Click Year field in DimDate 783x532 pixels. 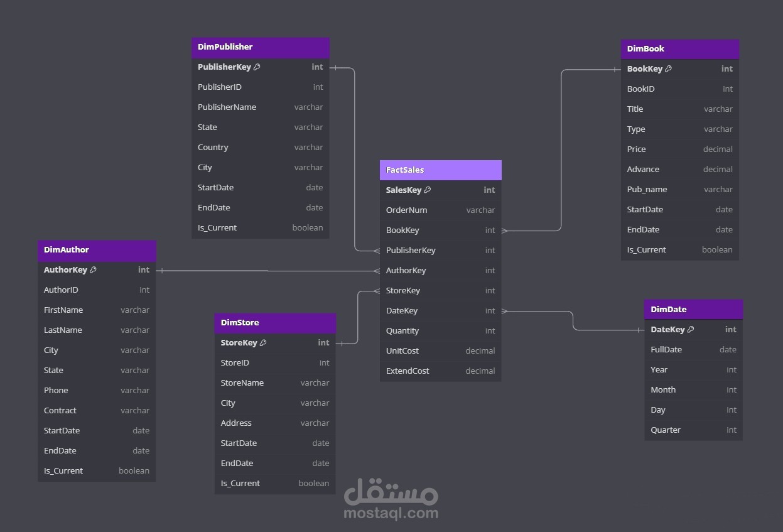(x=694, y=370)
